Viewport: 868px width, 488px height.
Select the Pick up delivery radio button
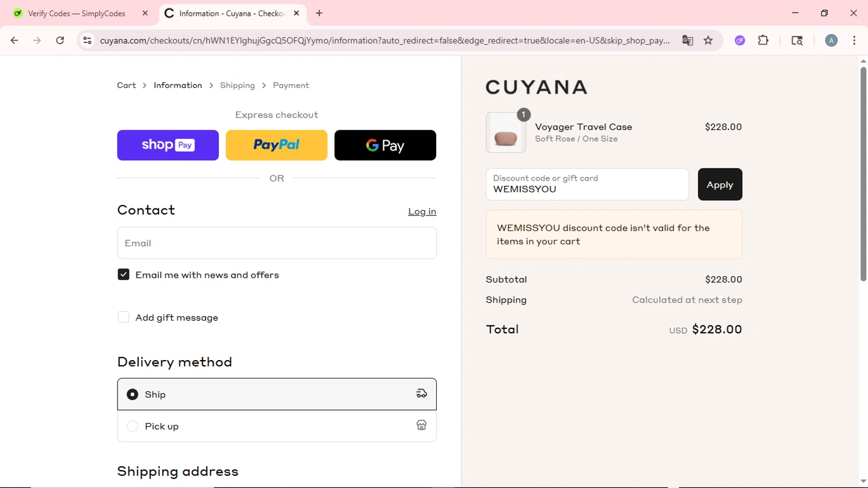(133, 426)
